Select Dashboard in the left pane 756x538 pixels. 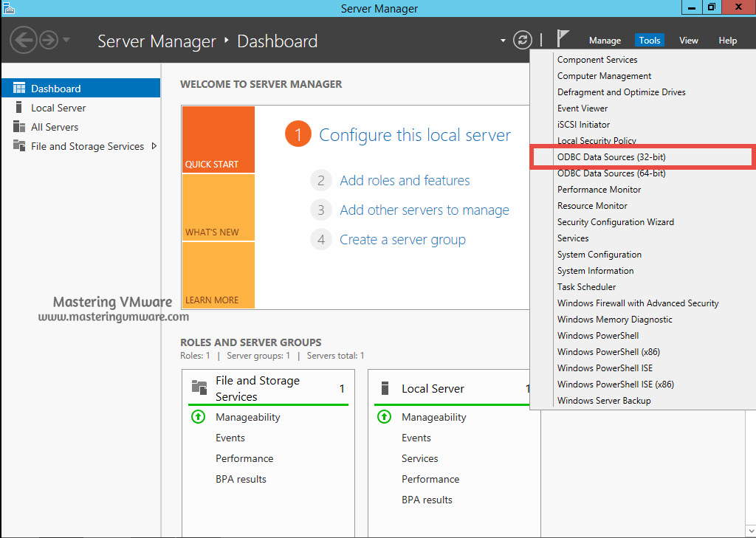(80, 89)
